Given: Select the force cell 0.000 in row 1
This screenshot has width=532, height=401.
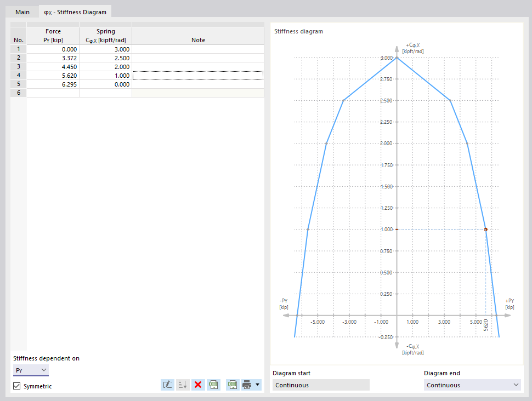Looking at the screenshot, I should [x=53, y=49].
